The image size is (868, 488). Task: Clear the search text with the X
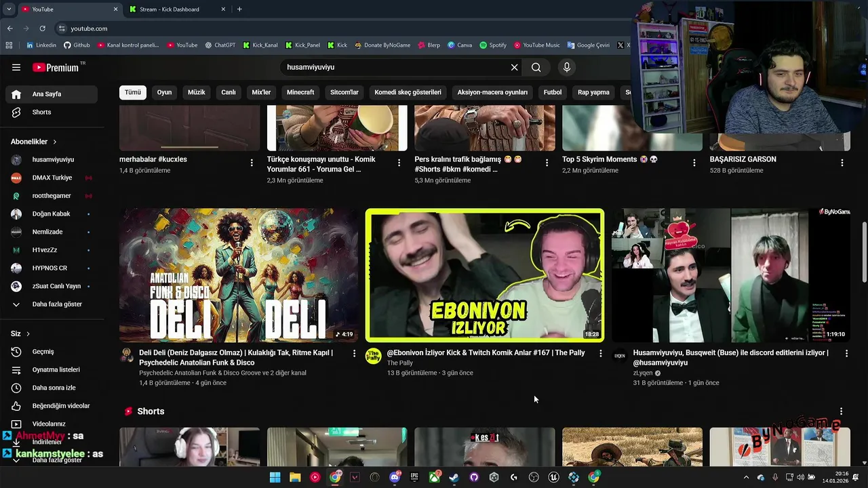pos(514,67)
